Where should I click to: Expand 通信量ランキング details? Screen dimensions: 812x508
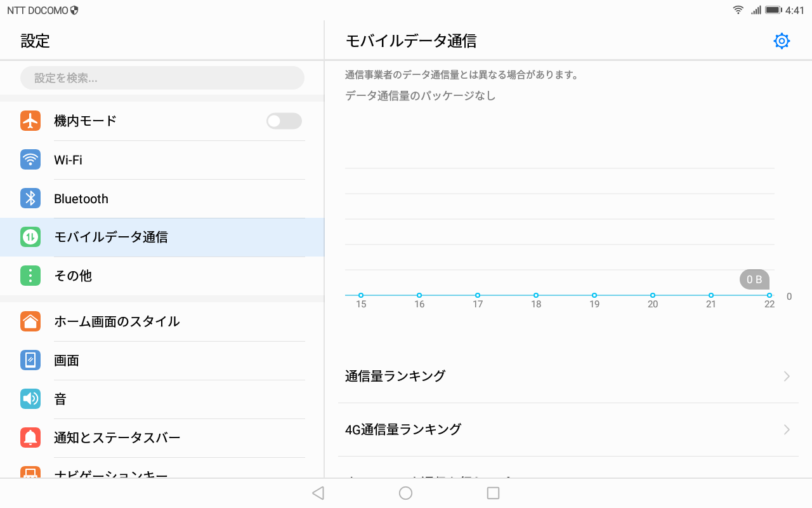[786, 376]
